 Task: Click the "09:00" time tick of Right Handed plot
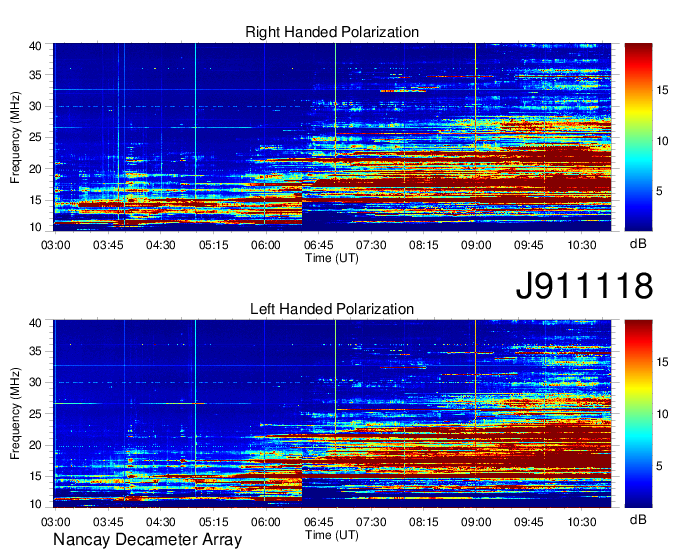476,245
